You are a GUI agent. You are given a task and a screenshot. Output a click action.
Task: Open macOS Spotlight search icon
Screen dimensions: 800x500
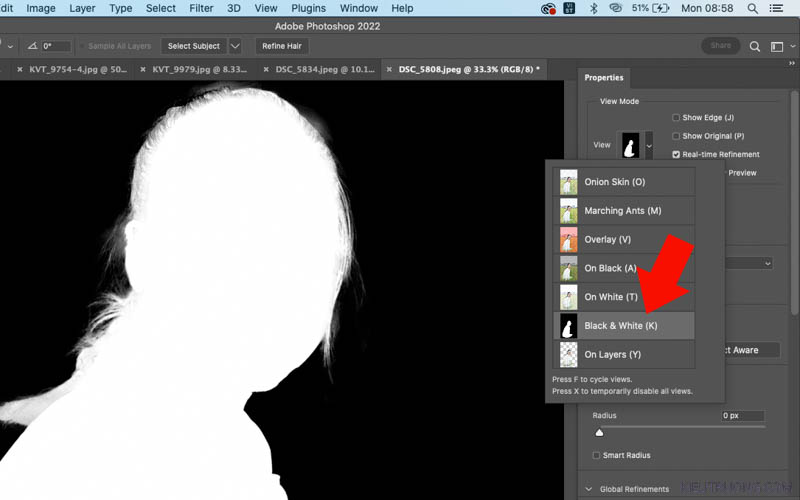pyautogui.click(x=753, y=8)
